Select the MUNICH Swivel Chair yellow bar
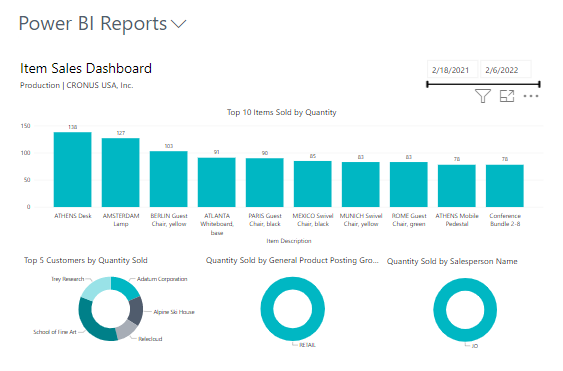563x371 pixels. tap(361, 184)
